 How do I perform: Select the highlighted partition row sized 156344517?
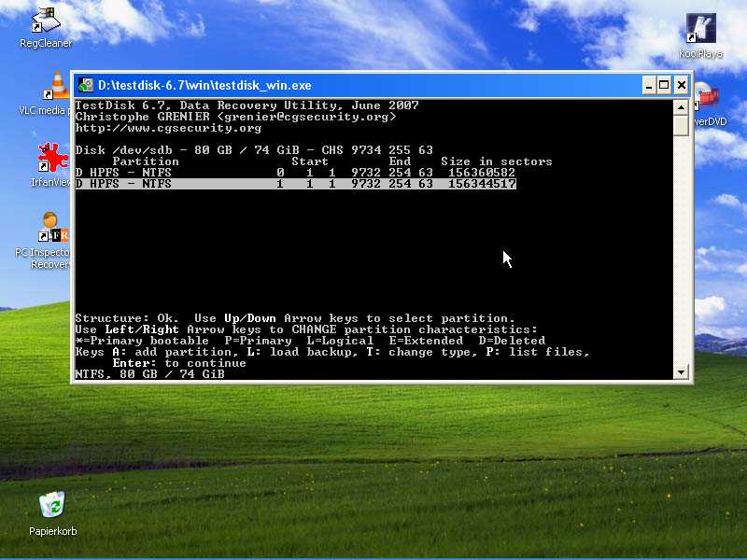(x=295, y=184)
